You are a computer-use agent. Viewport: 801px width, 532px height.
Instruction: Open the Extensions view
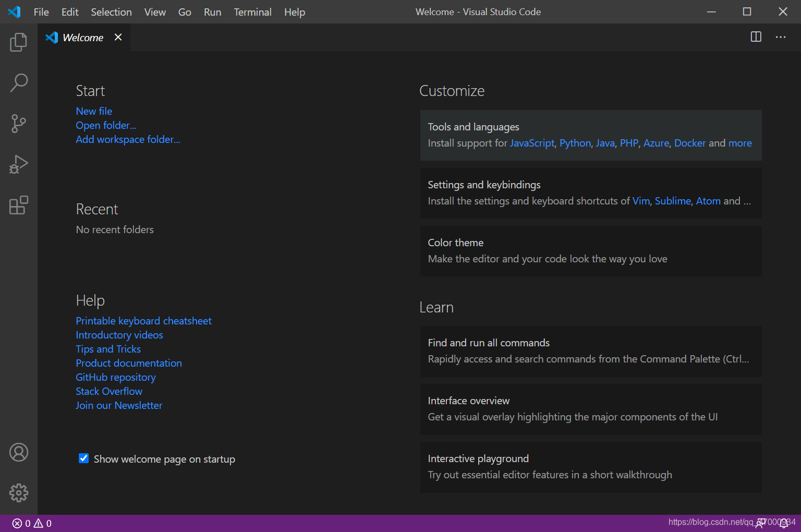[x=19, y=205]
